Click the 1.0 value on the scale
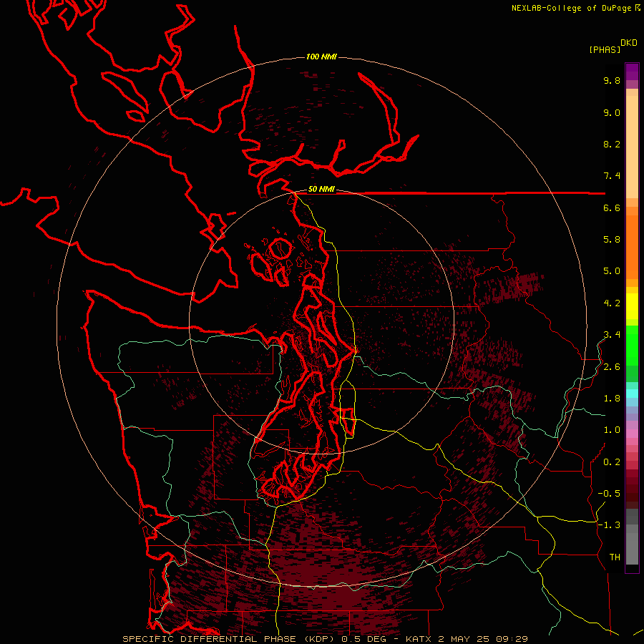The height and width of the screenshot is (644, 644). pyautogui.click(x=612, y=430)
